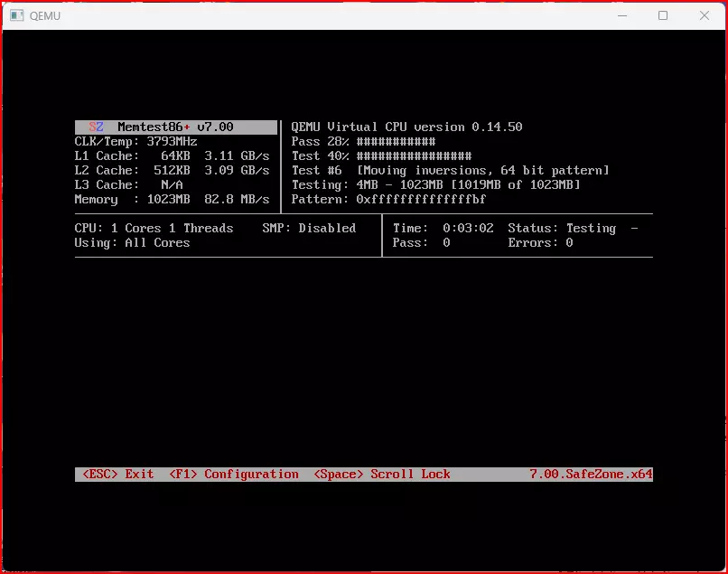Screen dimensions: 728x574
Task: Click the Test #6 Moving inversions line
Action: 451,170
